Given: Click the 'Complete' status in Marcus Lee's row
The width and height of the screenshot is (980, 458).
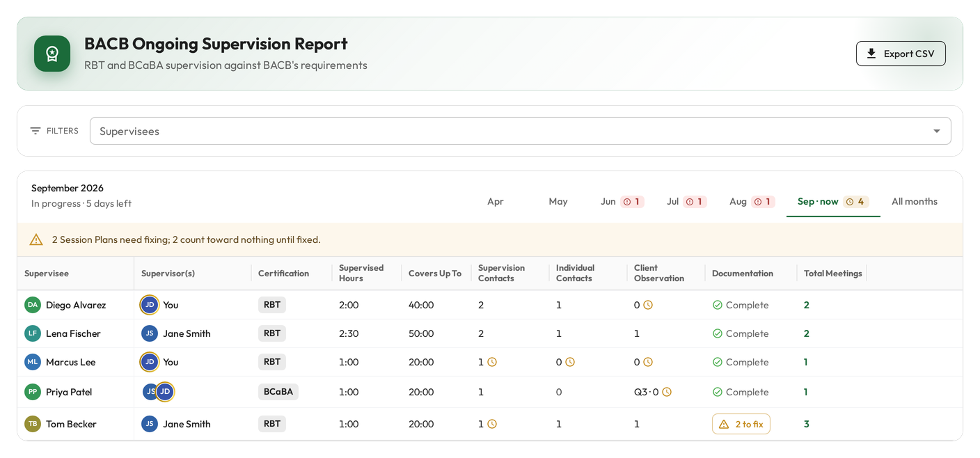Looking at the screenshot, I should 741,362.
